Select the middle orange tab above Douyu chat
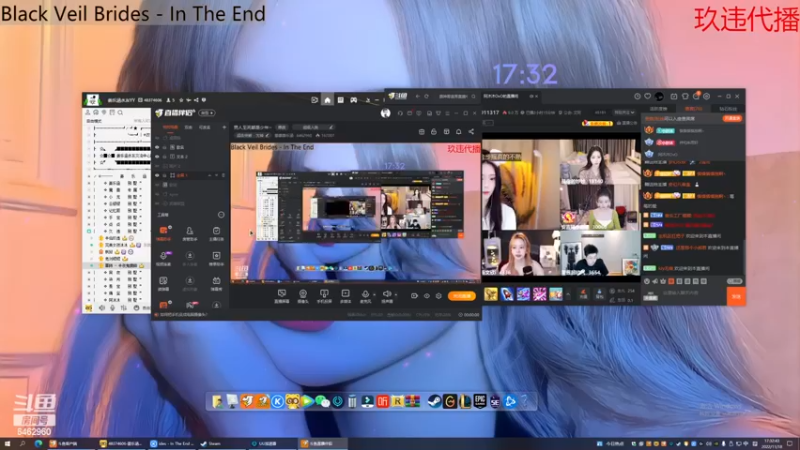This screenshot has height=450, width=800. 693,109
